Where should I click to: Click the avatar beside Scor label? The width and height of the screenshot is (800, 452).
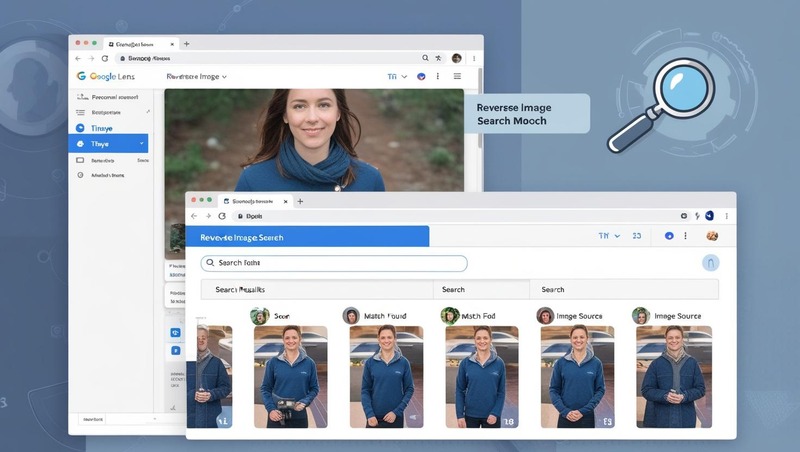click(x=260, y=316)
